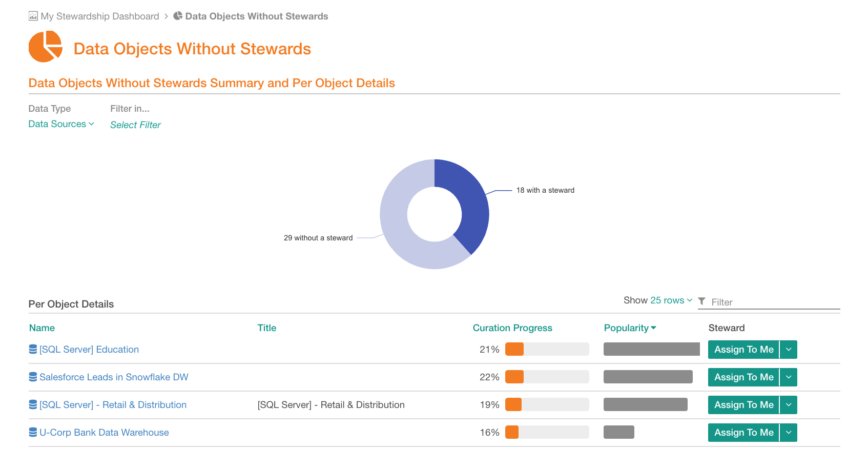Assign Retail & Distribution to me
This screenshot has height=449, width=868.
(743, 405)
